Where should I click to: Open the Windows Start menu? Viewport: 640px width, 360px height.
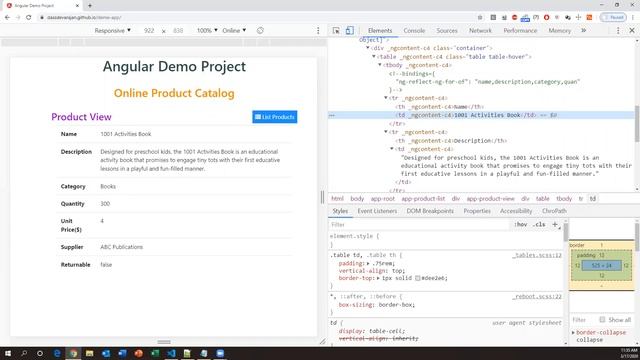coord(7,353)
